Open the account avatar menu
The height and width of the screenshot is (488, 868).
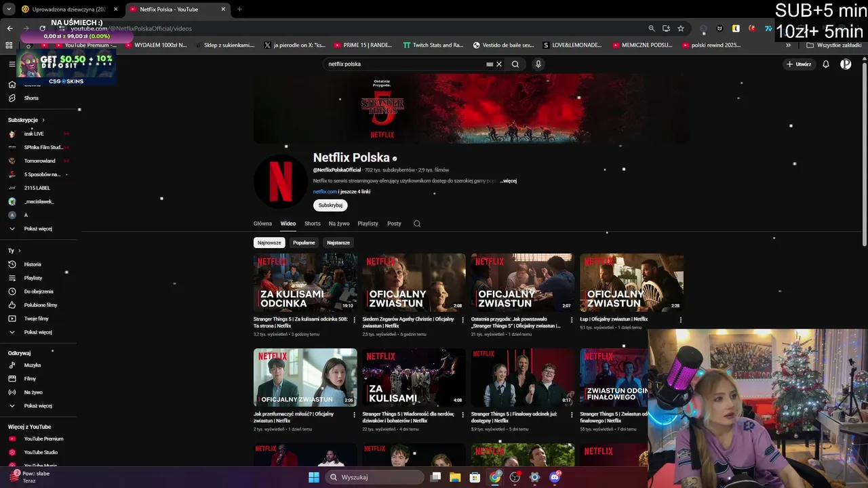coord(846,64)
